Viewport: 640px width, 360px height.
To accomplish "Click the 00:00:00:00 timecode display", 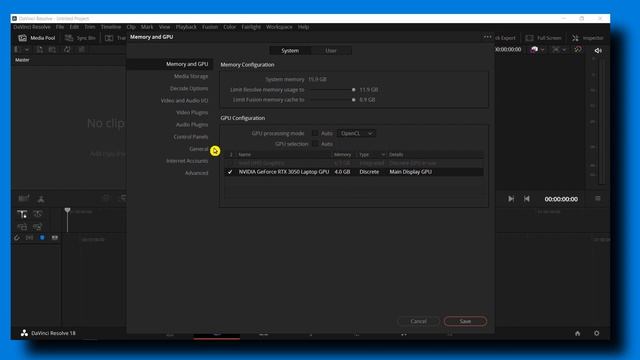I will coord(561,199).
